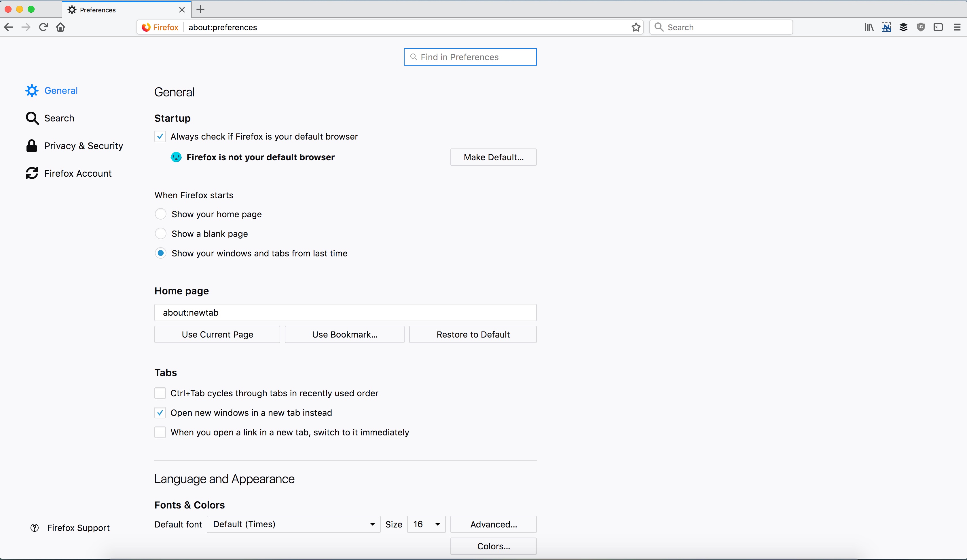Toggle Open new windows in new tab
This screenshot has width=967, height=560.
[160, 413]
